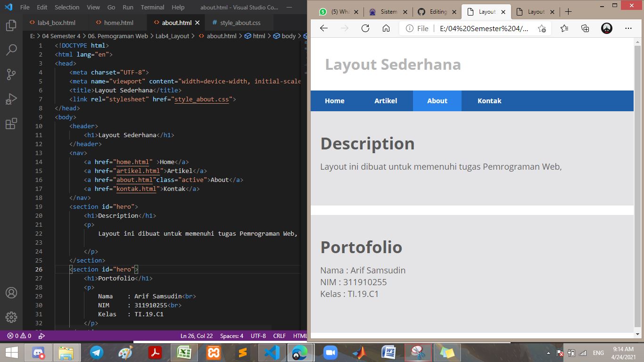Click the browser Back arrow
The width and height of the screenshot is (644, 362).
pos(323,28)
